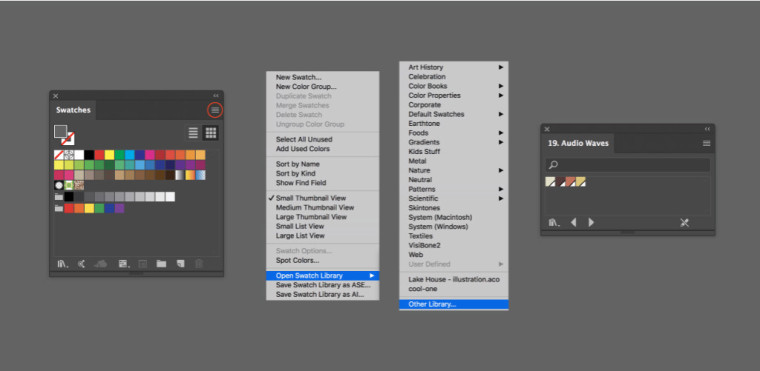Expand Color Books submenu
This screenshot has width=760, height=371.
tap(454, 86)
